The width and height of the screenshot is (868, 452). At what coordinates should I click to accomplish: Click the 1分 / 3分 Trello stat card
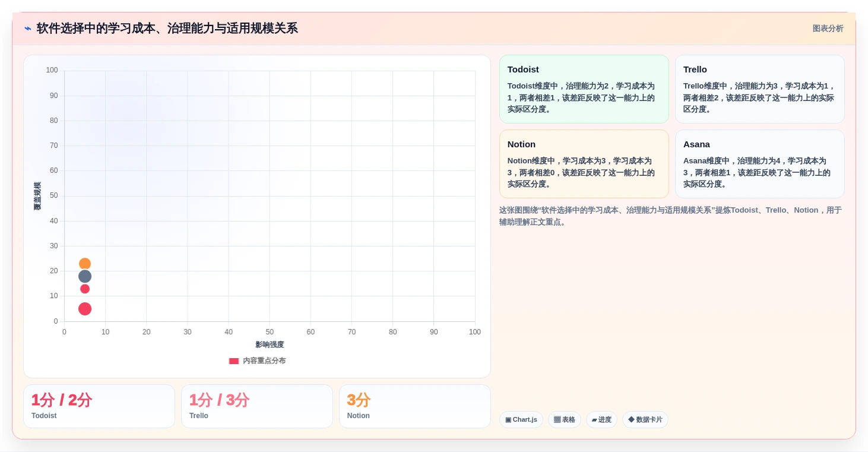(257, 406)
